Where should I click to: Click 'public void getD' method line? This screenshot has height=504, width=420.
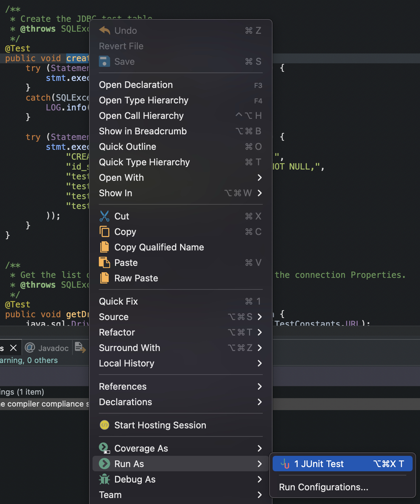[x=47, y=314]
